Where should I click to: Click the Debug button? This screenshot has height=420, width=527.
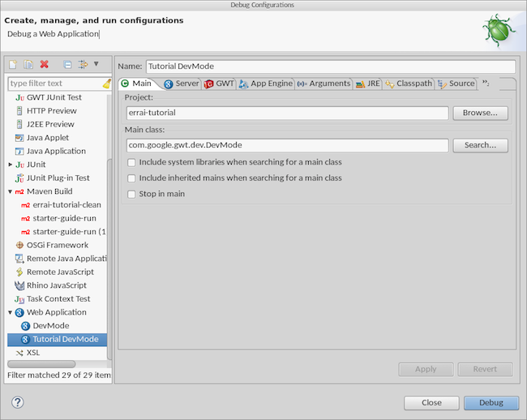(x=491, y=403)
